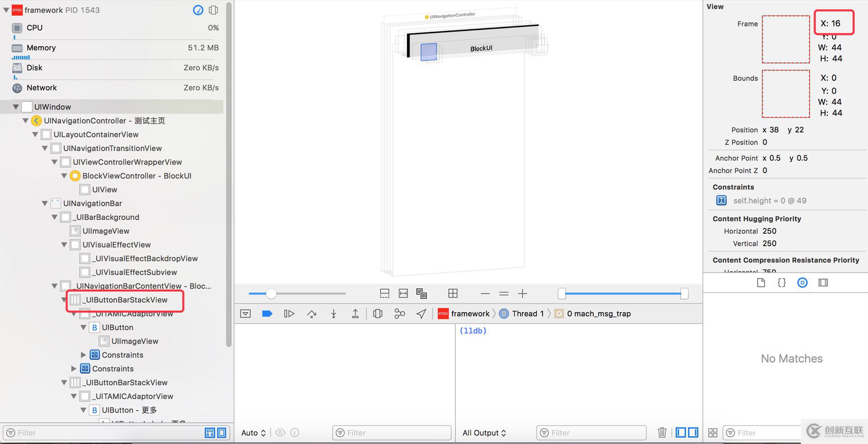
Task: Click the Debug View Hierarchy icon
Action: tap(378, 314)
